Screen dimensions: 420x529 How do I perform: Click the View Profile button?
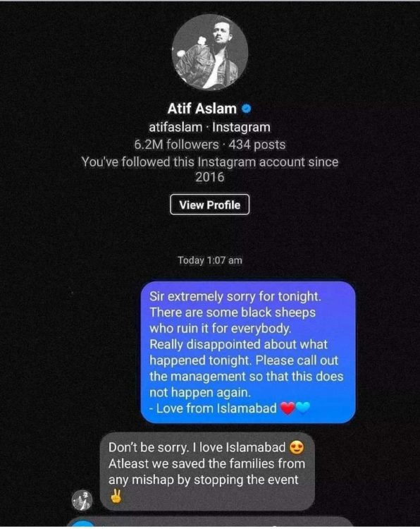[x=210, y=205]
